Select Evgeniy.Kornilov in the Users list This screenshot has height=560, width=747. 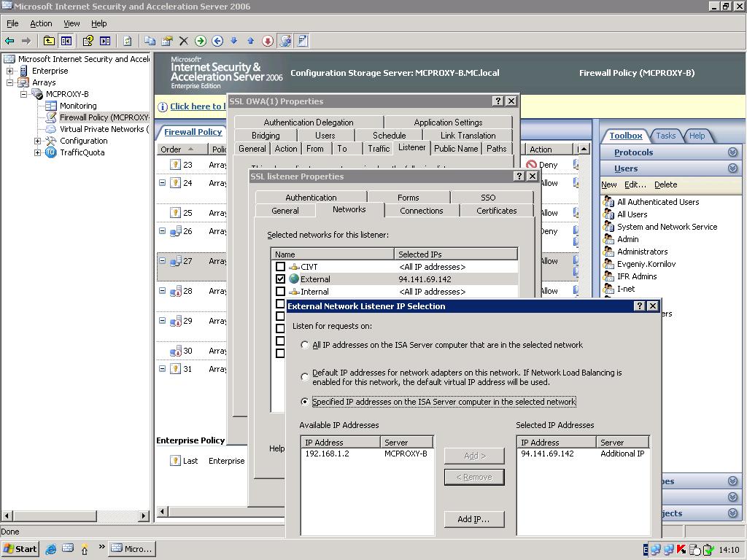click(646, 264)
